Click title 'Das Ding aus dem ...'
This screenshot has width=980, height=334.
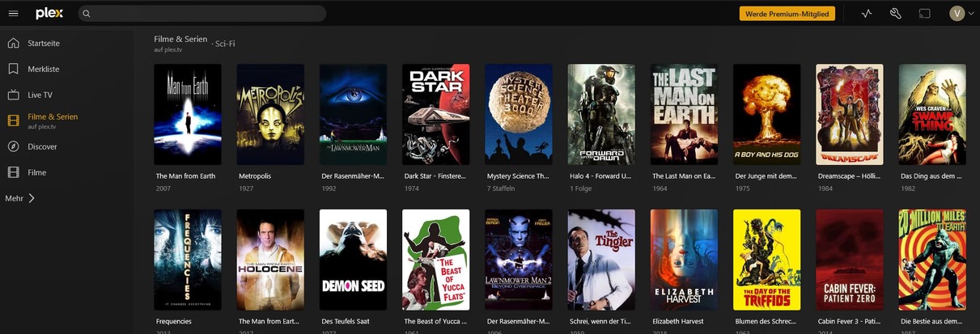tap(931, 175)
